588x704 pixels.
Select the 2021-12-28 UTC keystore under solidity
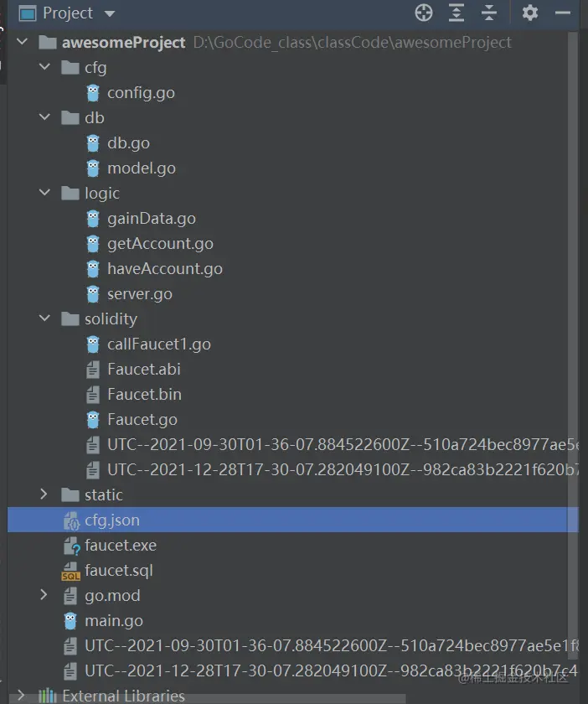(x=343, y=469)
